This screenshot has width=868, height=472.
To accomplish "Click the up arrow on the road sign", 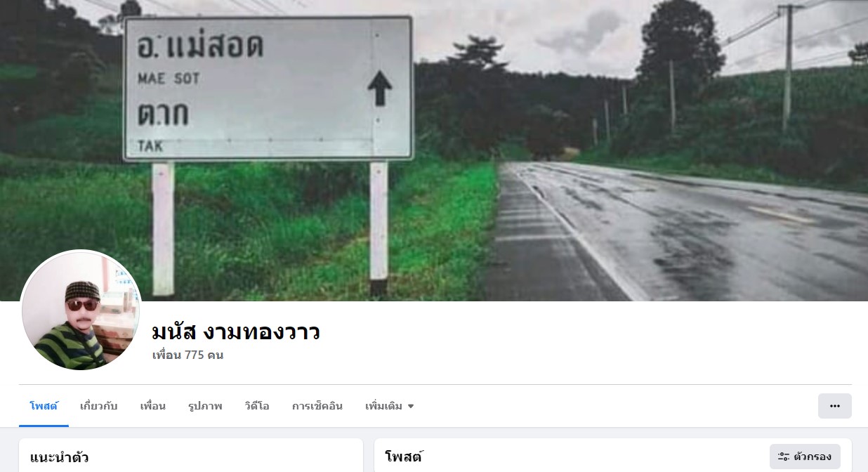I will (380, 88).
